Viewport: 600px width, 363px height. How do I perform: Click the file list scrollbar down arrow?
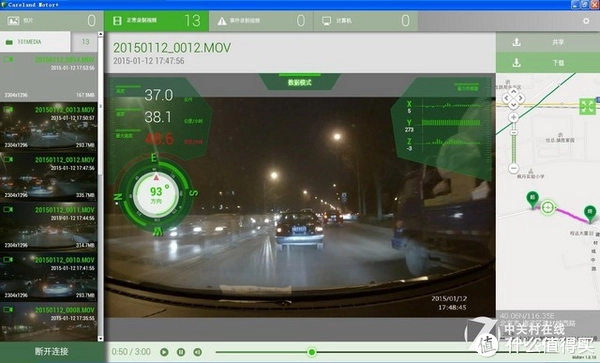[101, 339]
